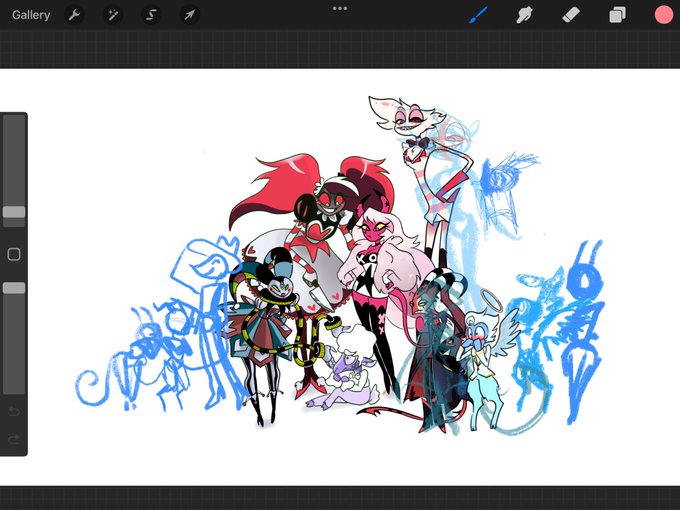This screenshot has height=510, width=680.
Task: Tap the three-dot multitasking indicator
Action: coord(340,8)
